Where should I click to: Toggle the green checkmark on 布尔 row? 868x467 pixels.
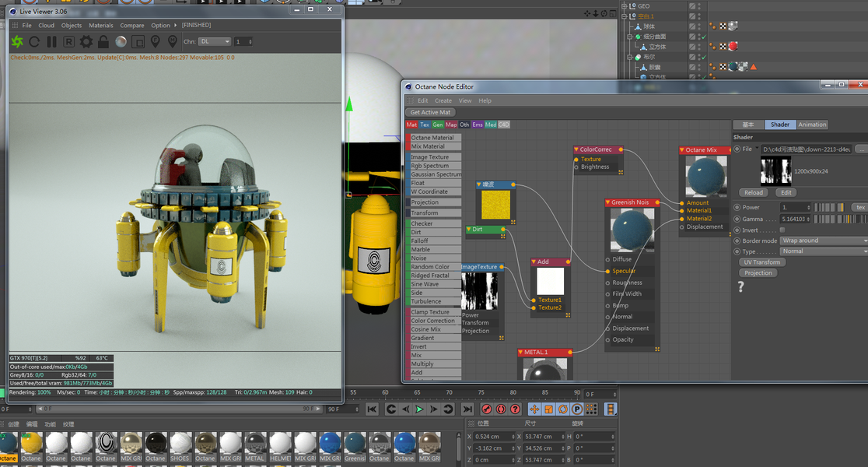[x=704, y=57]
